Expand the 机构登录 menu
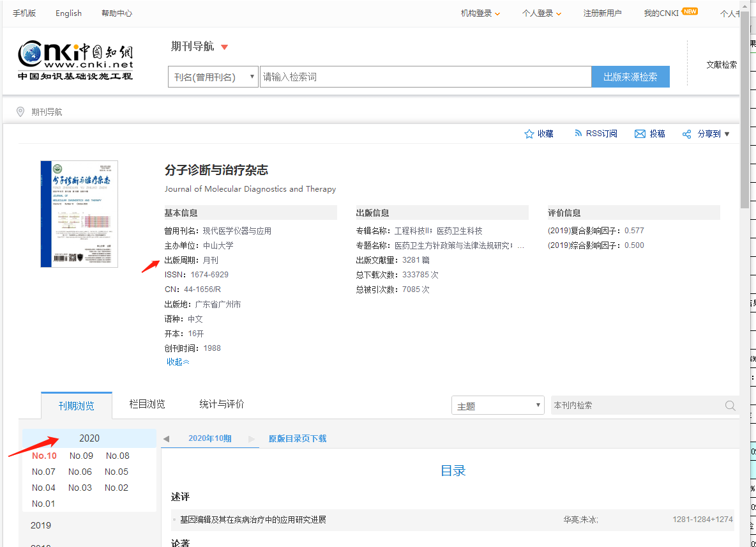 pos(480,13)
